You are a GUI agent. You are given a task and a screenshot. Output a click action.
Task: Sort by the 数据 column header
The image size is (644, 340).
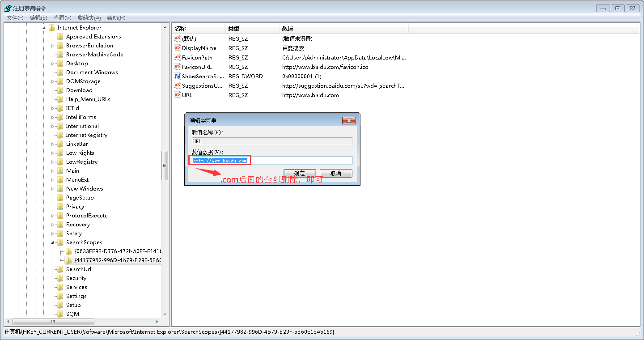click(x=343, y=28)
